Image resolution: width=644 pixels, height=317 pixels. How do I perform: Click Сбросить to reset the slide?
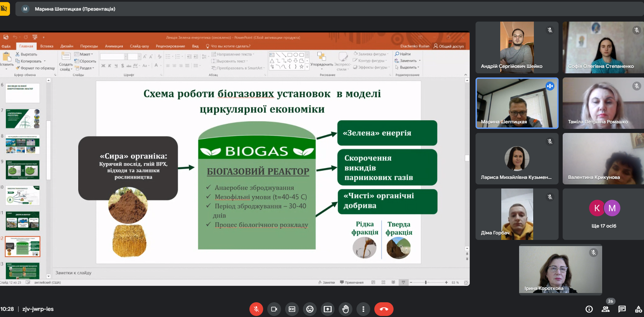pos(85,61)
